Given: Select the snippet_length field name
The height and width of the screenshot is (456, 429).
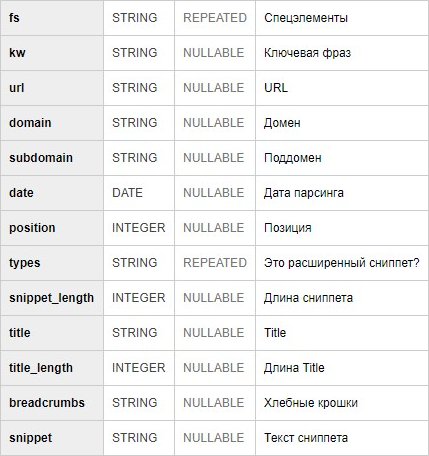Looking at the screenshot, I should point(51,298).
